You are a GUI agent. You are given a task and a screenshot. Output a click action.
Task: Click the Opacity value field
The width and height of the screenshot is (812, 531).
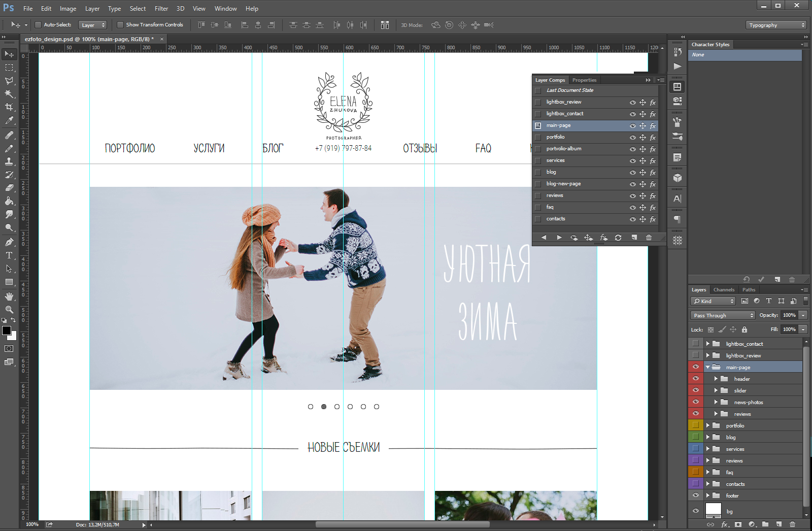pyautogui.click(x=789, y=315)
